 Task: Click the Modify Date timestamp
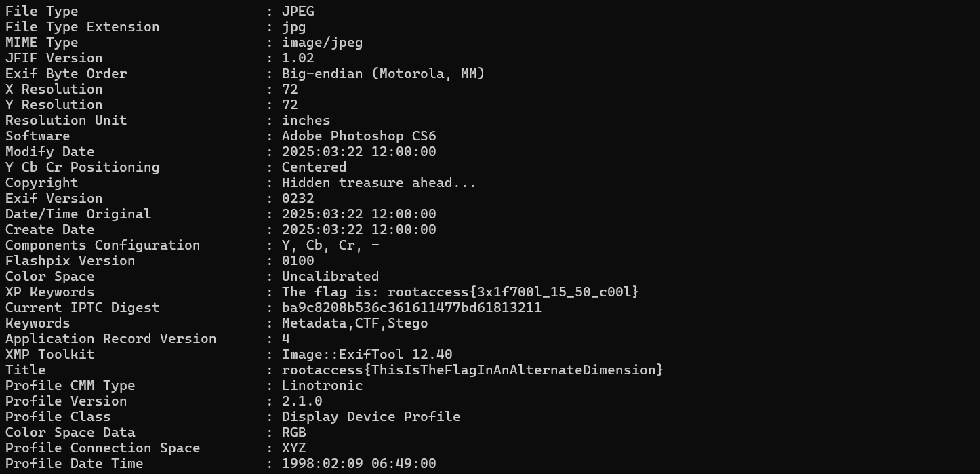[x=359, y=151]
